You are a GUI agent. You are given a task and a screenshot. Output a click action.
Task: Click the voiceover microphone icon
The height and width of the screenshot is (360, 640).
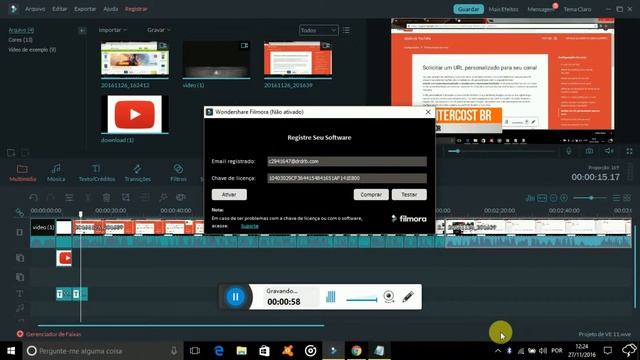[x=569, y=151]
